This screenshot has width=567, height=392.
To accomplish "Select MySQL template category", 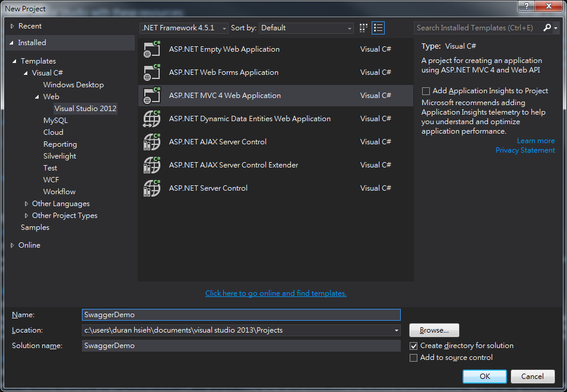I will [55, 121].
